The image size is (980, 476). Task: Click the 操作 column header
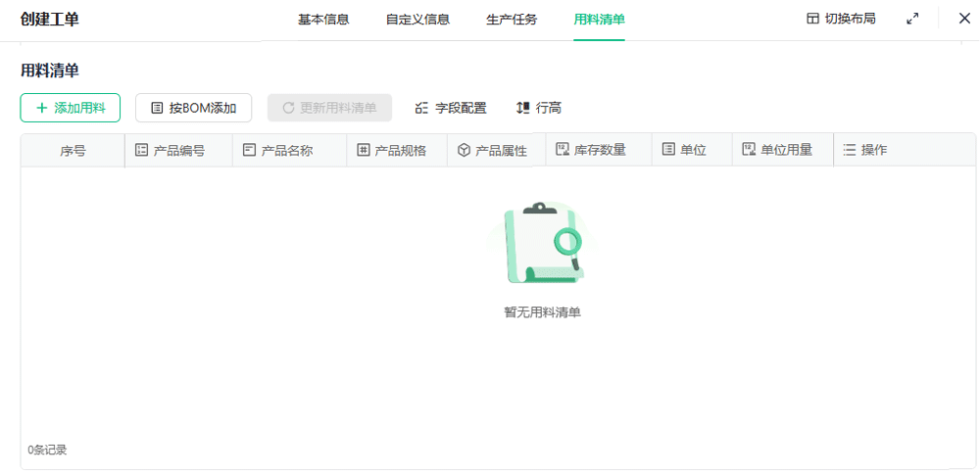[x=905, y=149]
